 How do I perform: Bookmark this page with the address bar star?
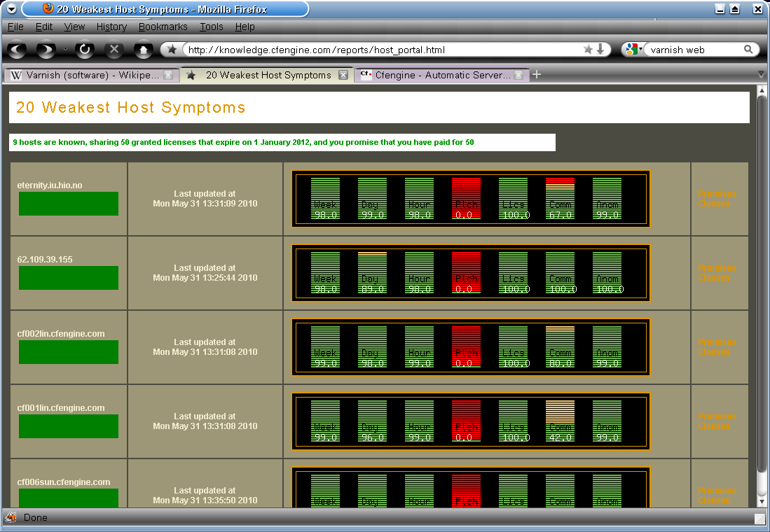tap(588, 49)
